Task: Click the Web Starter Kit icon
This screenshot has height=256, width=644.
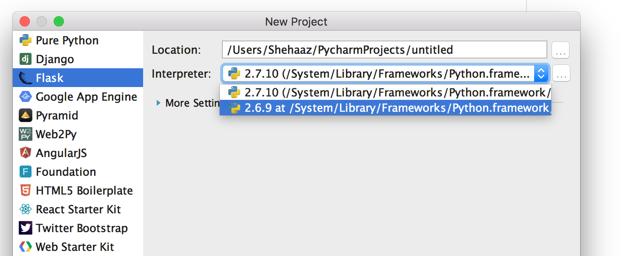Action: coord(26,247)
